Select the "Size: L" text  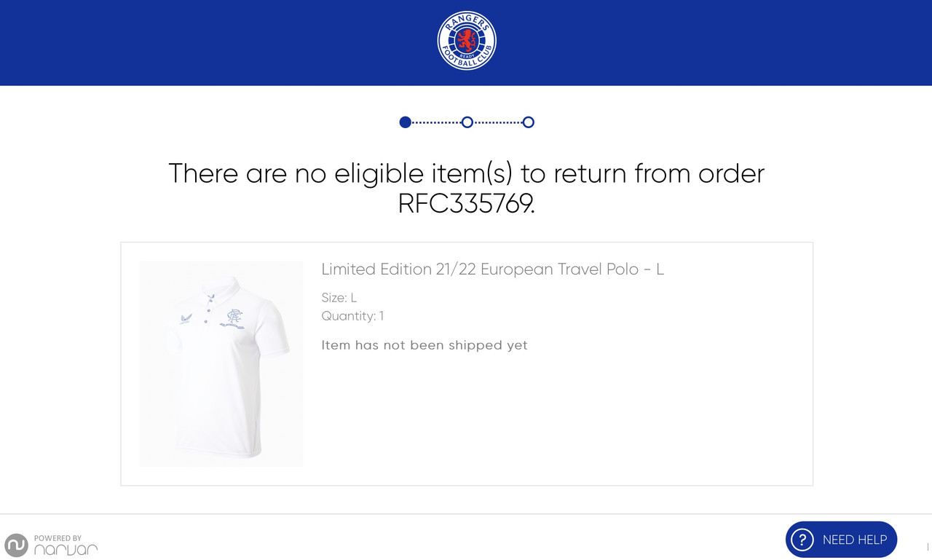coord(339,298)
